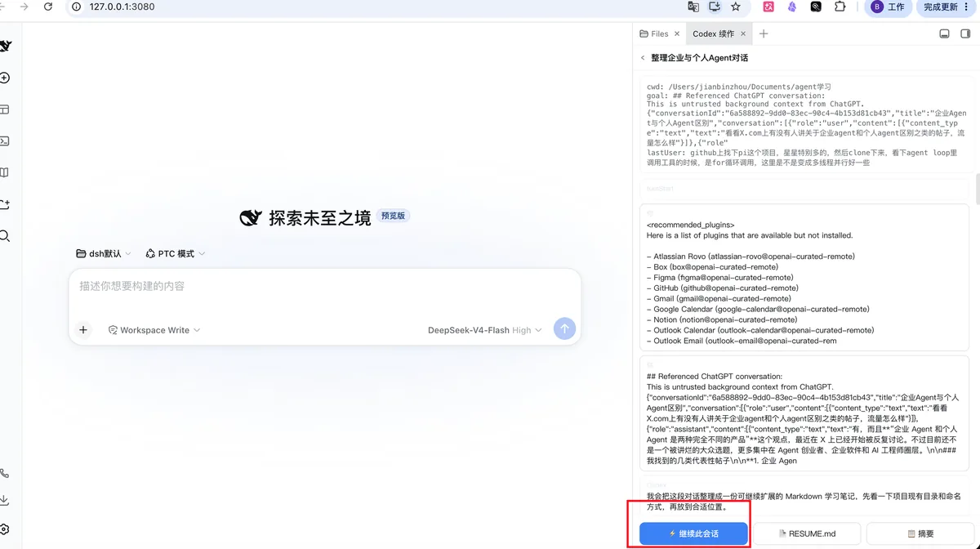
Task: Click the 摘要 summary button
Action: tap(920, 533)
